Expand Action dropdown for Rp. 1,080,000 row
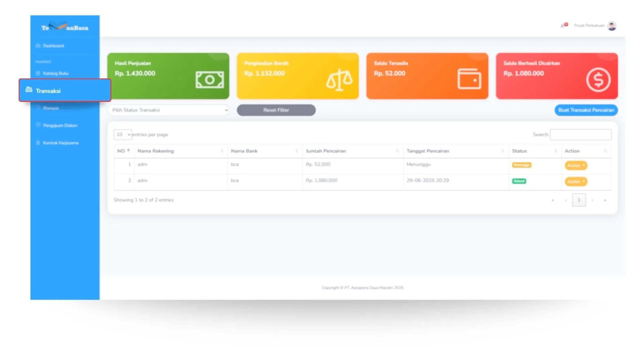 click(x=576, y=181)
